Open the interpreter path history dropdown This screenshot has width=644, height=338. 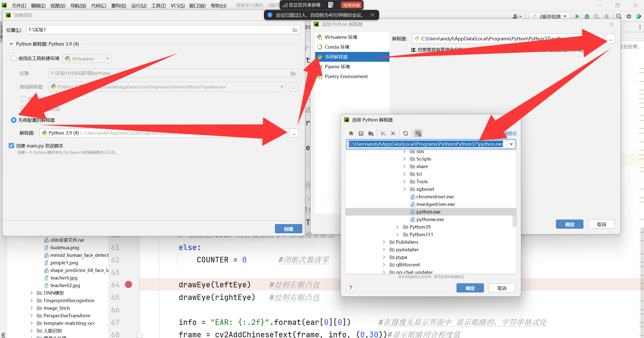point(511,144)
